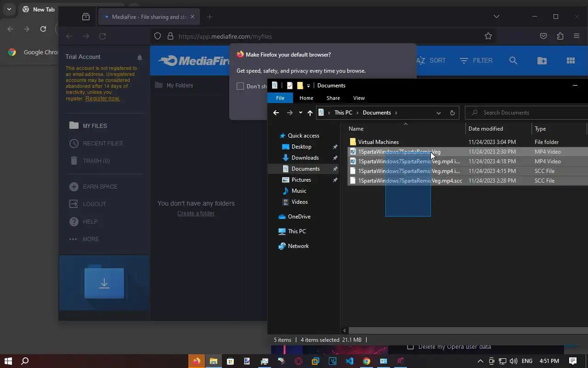Open the MediaFire SORT control
This screenshot has width=588, height=368.
tap(431, 60)
